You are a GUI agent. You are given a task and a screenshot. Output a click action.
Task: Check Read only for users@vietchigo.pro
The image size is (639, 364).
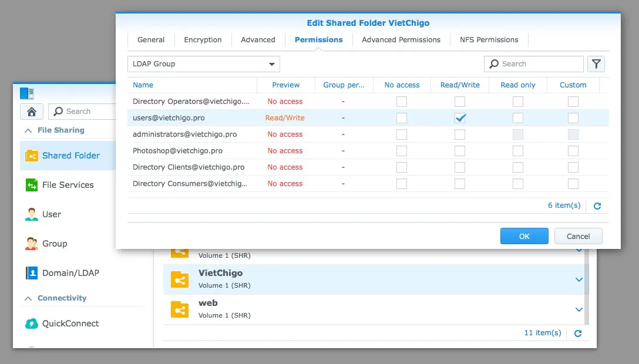(518, 118)
